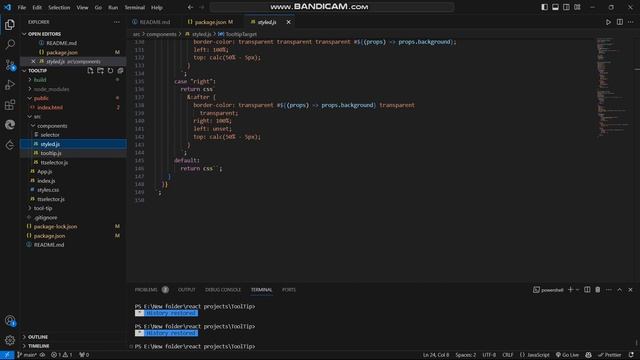Expand the build folder

click(x=30, y=80)
